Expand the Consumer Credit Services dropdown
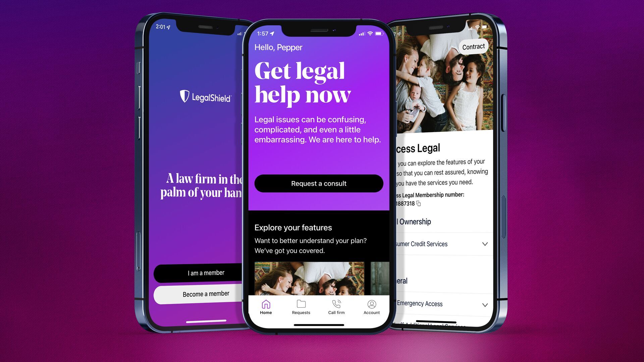Screen dimensions: 644x362 pos(485,244)
